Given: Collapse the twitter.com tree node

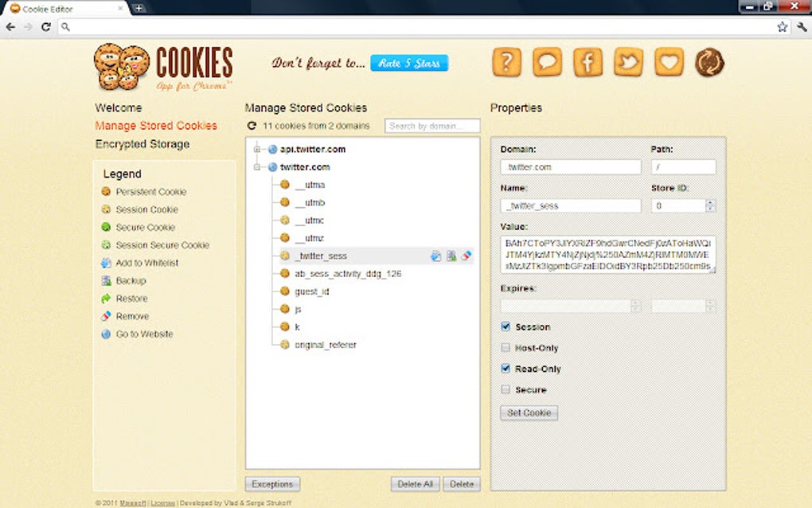Looking at the screenshot, I should (256, 167).
